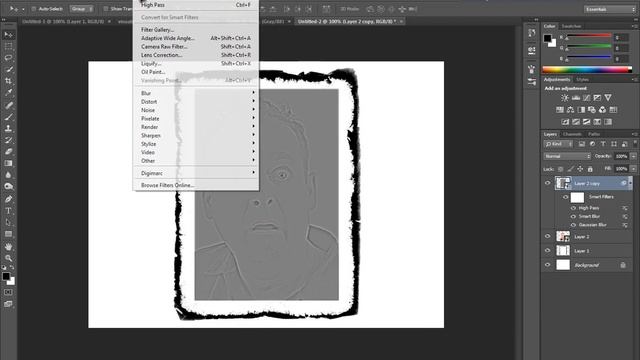Viewport: 640px width, 360px height.
Task: Select the Pen tool
Action: point(8,199)
